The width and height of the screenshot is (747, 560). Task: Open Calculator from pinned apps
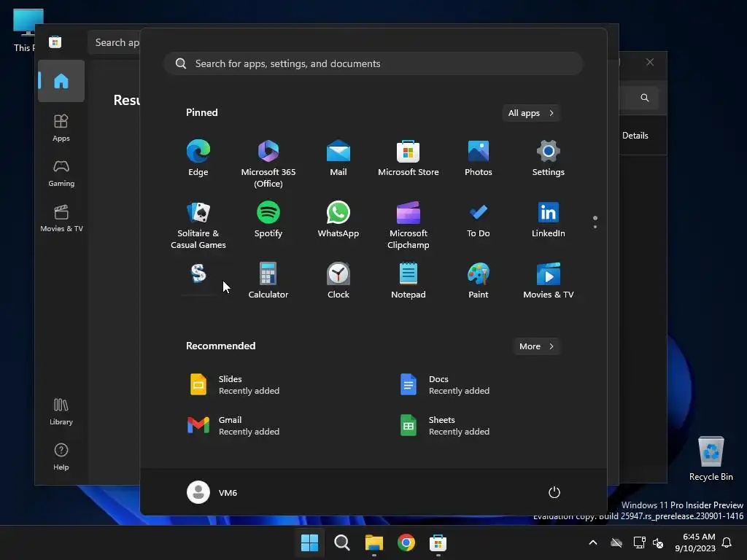pyautogui.click(x=268, y=281)
